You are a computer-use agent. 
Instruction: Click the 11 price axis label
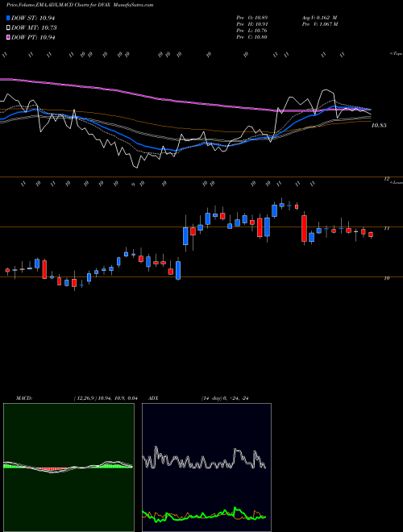[x=386, y=228]
